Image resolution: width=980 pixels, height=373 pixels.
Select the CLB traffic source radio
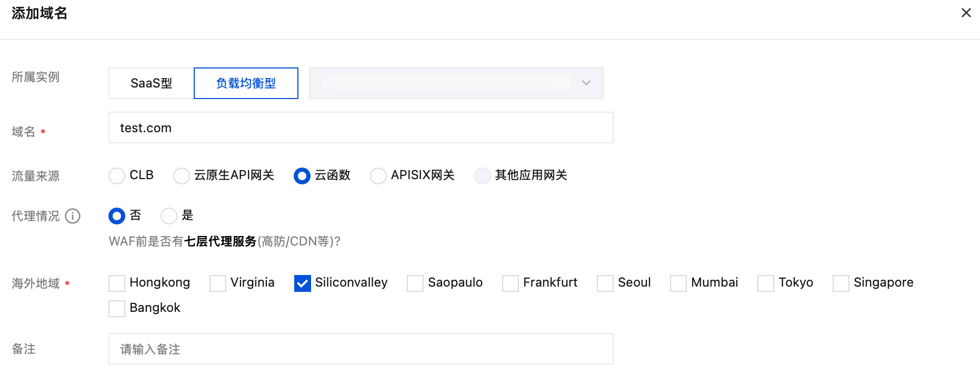pyautogui.click(x=117, y=176)
